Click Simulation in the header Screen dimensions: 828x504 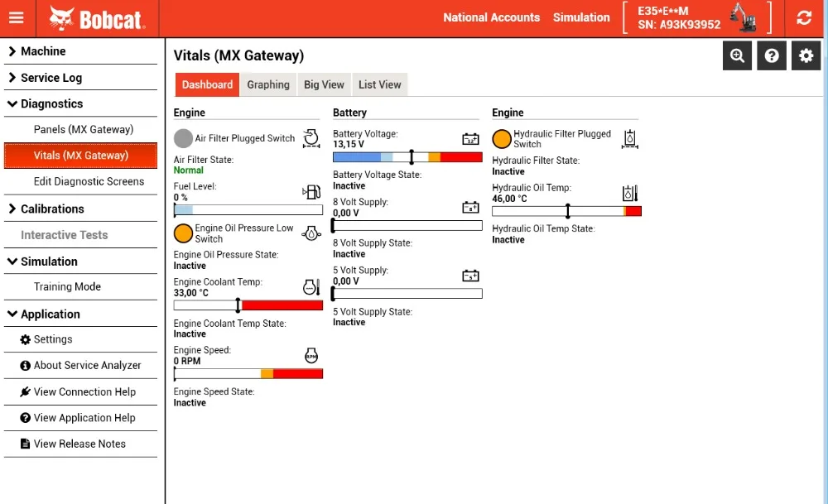coord(581,17)
